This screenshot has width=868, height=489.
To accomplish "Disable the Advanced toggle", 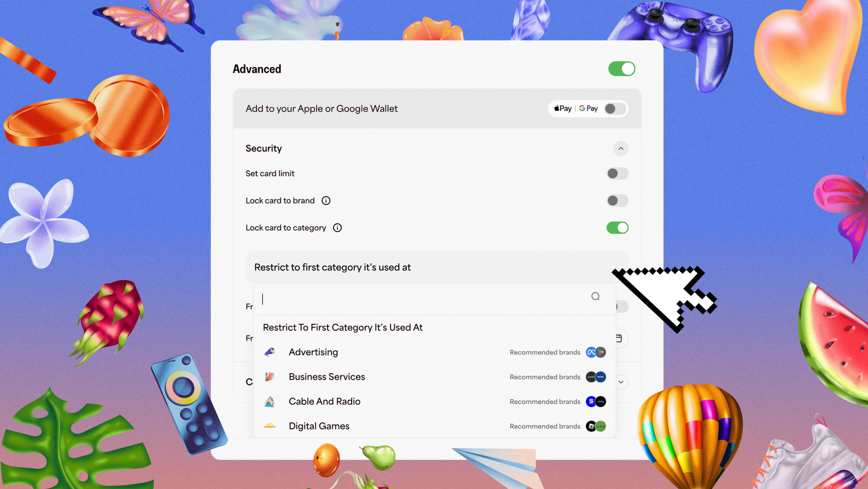I will pyautogui.click(x=621, y=69).
